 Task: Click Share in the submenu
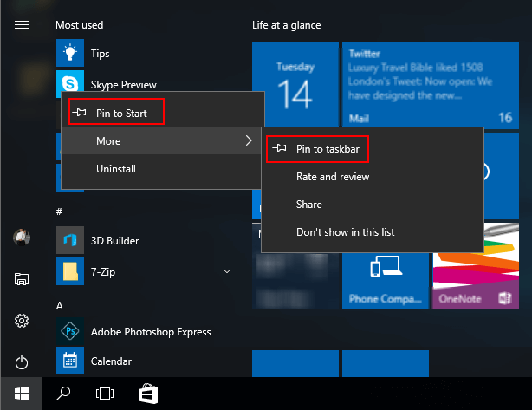373,205
